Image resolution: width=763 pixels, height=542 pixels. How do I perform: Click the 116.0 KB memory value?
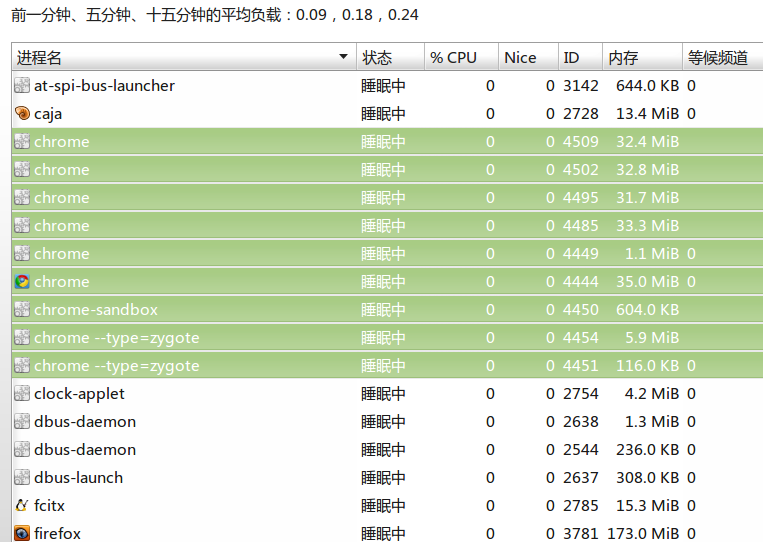[x=647, y=365]
